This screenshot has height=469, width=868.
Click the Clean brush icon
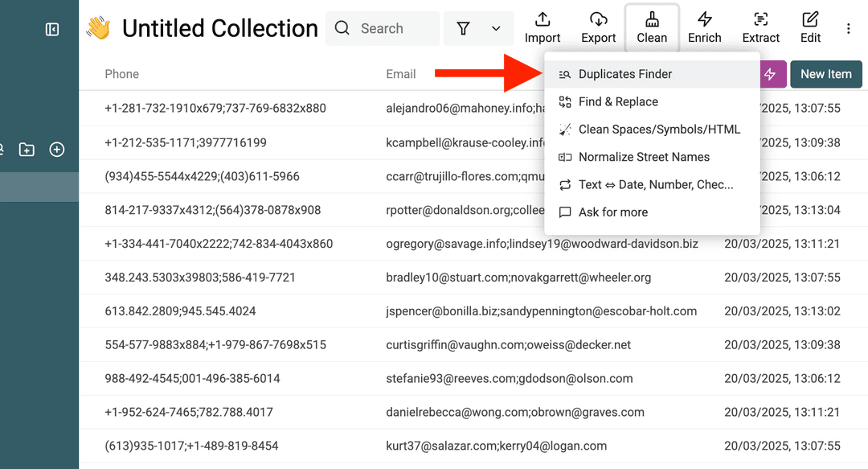point(652,27)
